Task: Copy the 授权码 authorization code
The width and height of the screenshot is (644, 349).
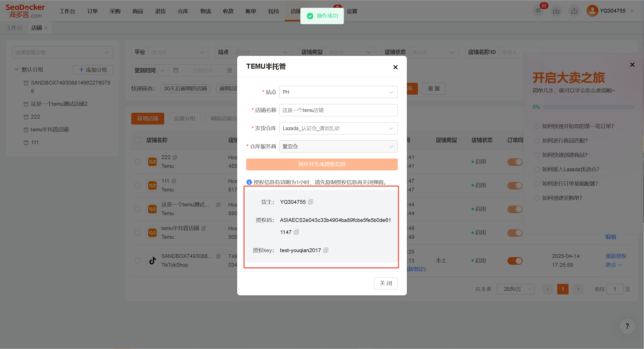Action: click(x=296, y=232)
